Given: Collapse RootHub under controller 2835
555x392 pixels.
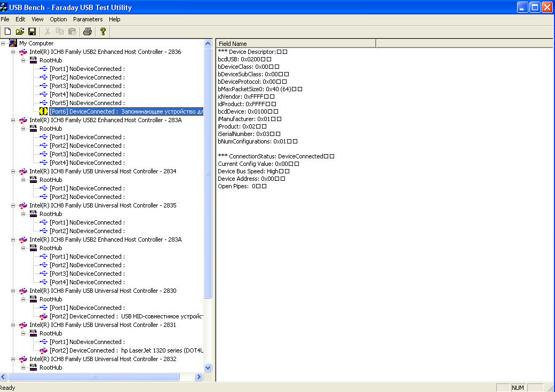Looking at the screenshot, I should (23, 214).
